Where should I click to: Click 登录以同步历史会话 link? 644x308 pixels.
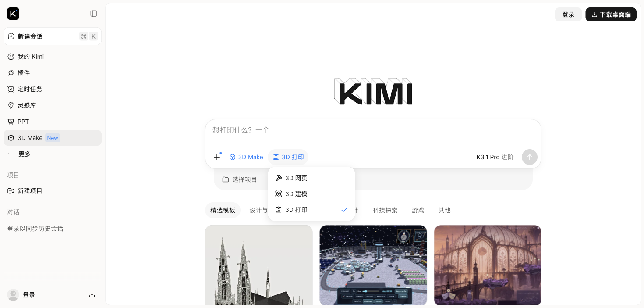35,229
